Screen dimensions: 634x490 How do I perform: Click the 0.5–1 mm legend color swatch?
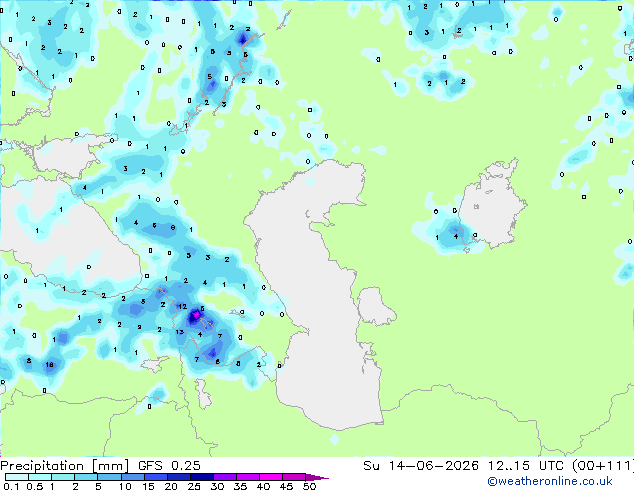pos(40,477)
